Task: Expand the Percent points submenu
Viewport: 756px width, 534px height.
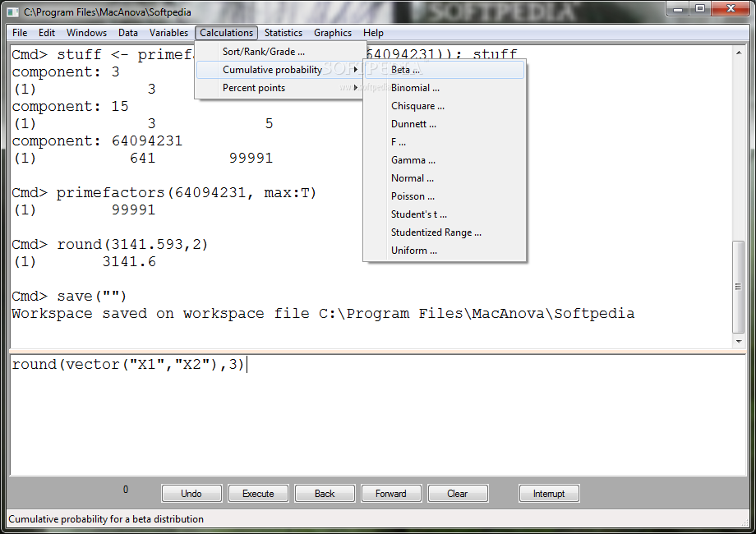Action: [279, 88]
